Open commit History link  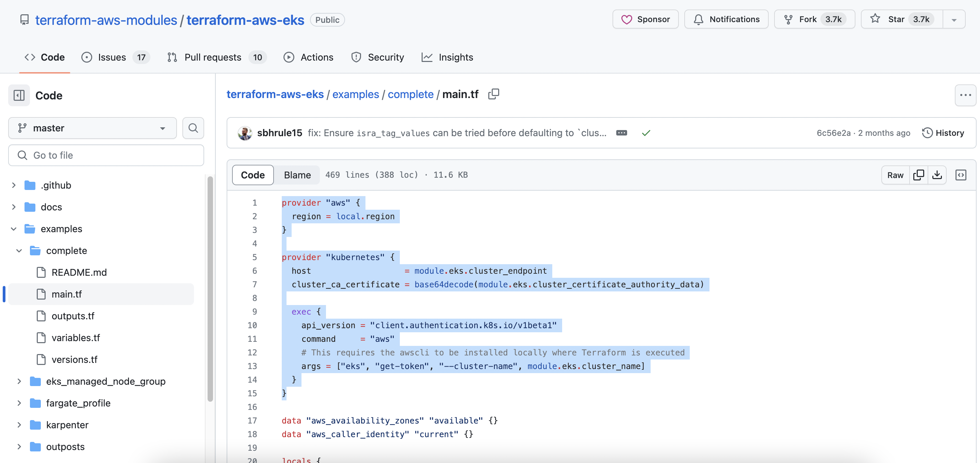[943, 133]
